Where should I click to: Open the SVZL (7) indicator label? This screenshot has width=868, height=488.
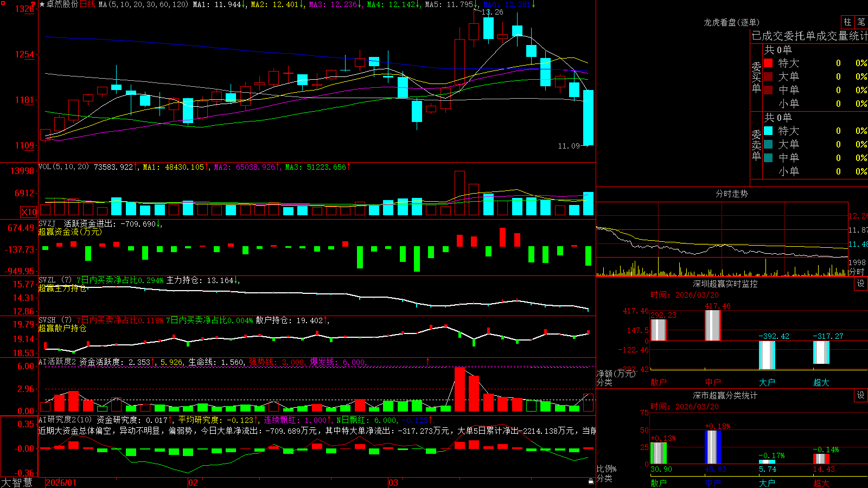point(55,280)
